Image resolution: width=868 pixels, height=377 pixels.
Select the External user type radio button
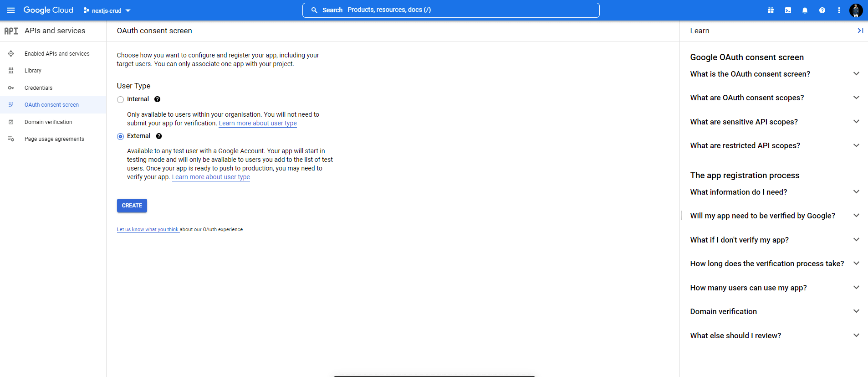click(x=120, y=136)
